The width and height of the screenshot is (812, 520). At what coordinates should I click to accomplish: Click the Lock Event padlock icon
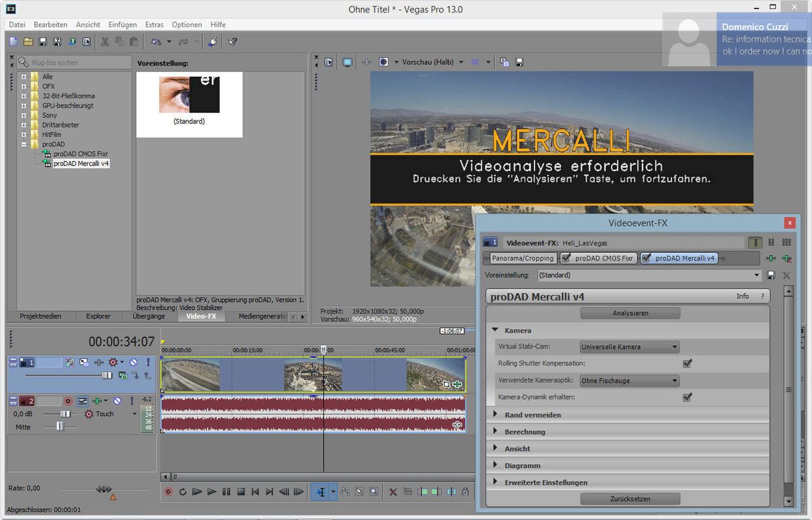click(x=465, y=492)
